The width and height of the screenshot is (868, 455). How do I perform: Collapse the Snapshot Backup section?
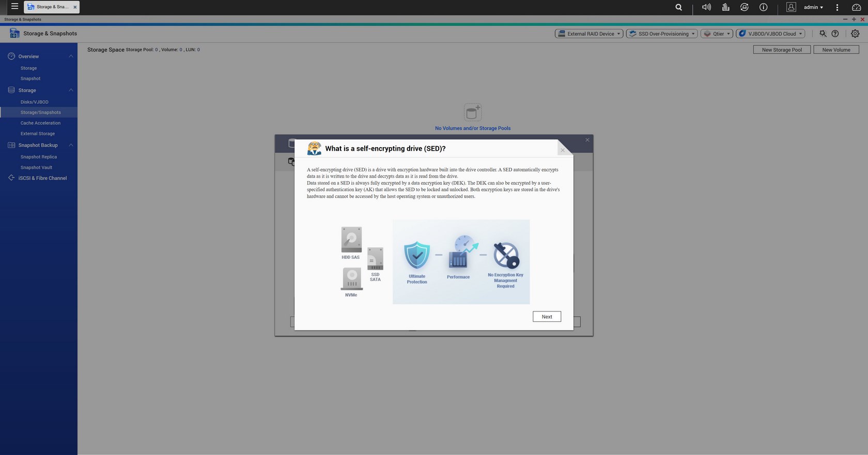(x=71, y=145)
